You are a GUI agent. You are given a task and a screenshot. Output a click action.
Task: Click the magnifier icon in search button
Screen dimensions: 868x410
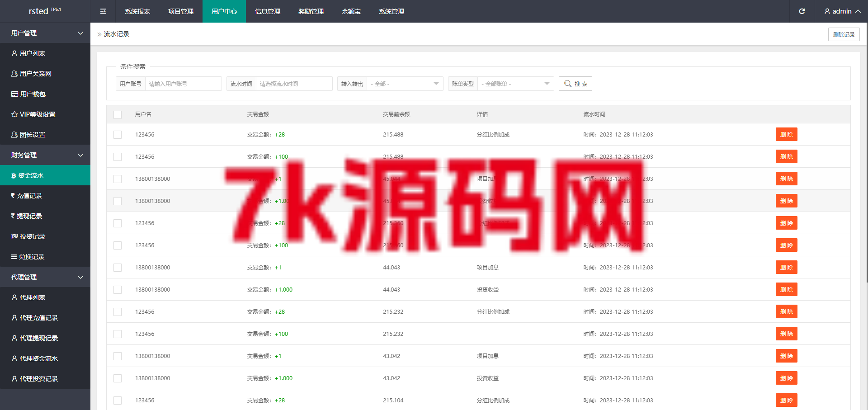point(568,84)
